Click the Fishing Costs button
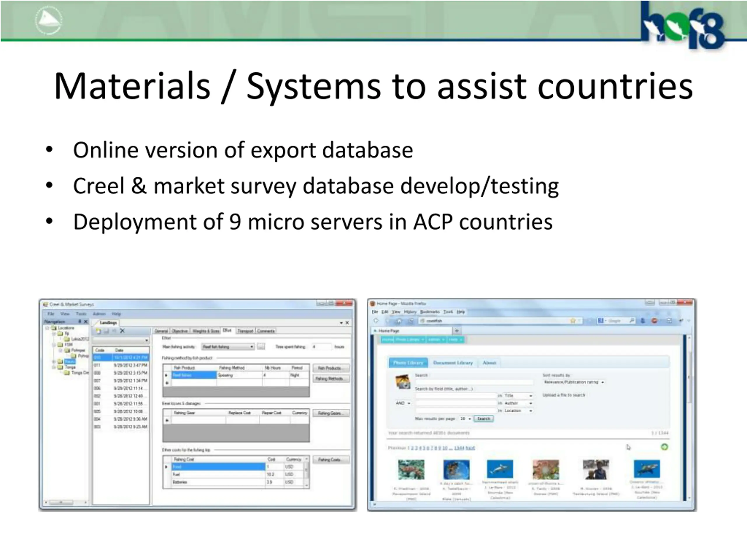 tap(331, 460)
